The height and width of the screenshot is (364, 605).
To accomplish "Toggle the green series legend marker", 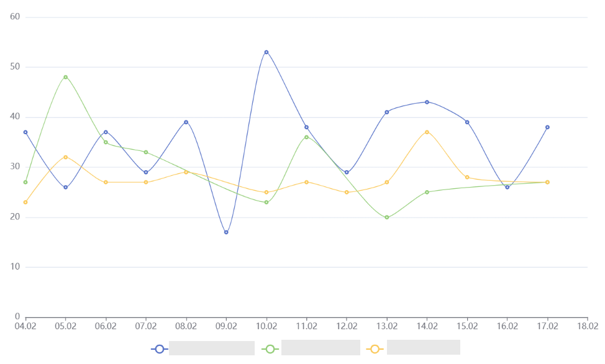I will tap(271, 349).
